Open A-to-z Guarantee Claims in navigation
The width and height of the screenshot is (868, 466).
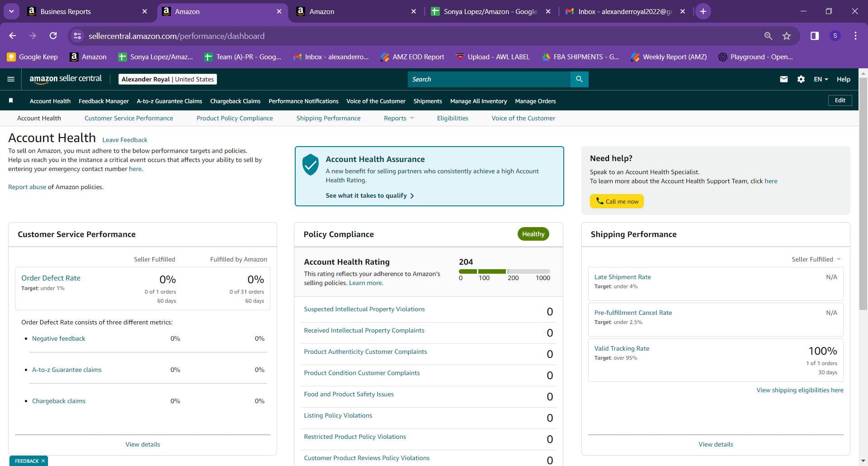click(170, 101)
